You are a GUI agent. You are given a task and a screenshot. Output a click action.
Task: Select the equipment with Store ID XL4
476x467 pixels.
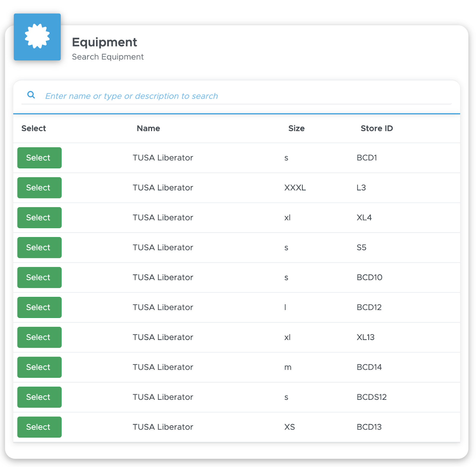[39, 217]
